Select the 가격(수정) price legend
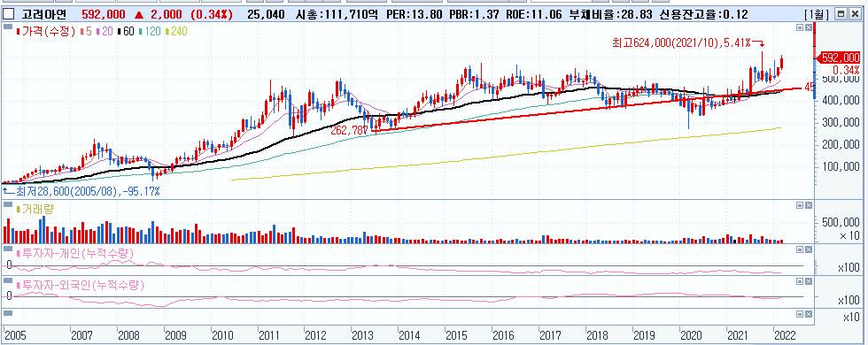868x345 pixels. tap(46, 32)
